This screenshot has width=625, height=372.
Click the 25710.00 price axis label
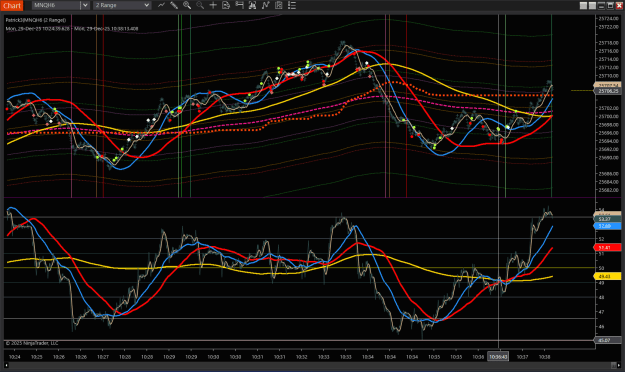(x=608, y=76)
